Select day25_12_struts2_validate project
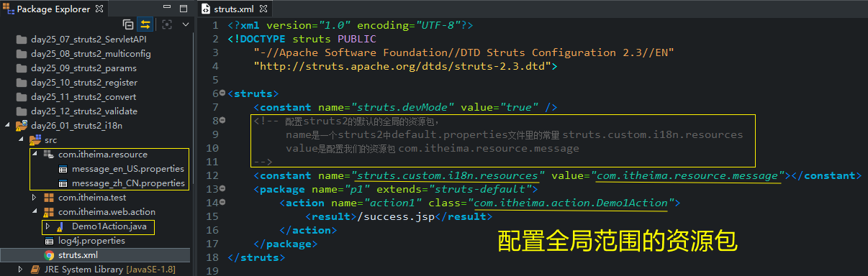This screenshot has height=276, width=868. (x=84, y=111)
